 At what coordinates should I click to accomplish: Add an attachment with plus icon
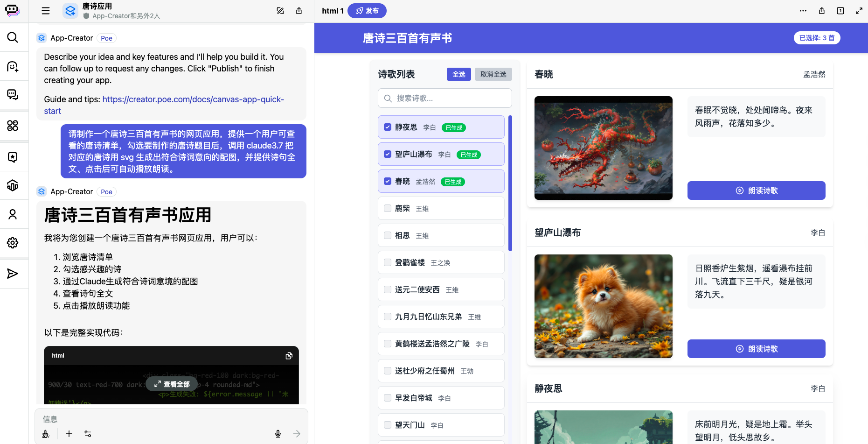(69, 434)
